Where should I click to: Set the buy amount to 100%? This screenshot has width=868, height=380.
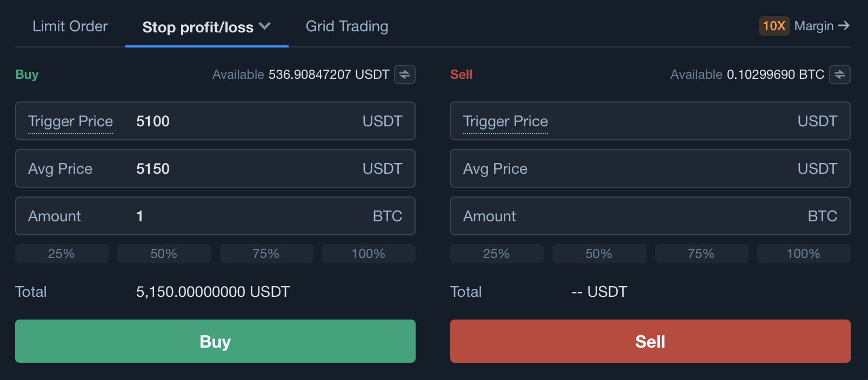pyautogui.click(x=369, y=254)
